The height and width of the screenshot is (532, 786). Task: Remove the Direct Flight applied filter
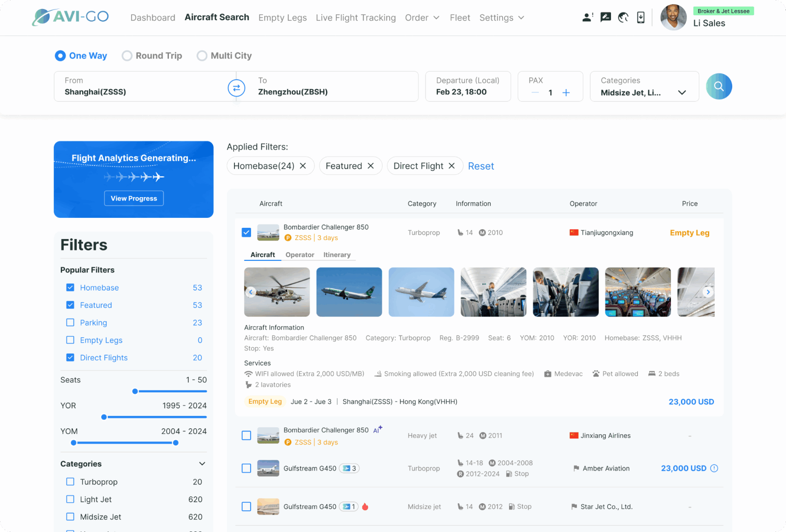click(452, 166)
